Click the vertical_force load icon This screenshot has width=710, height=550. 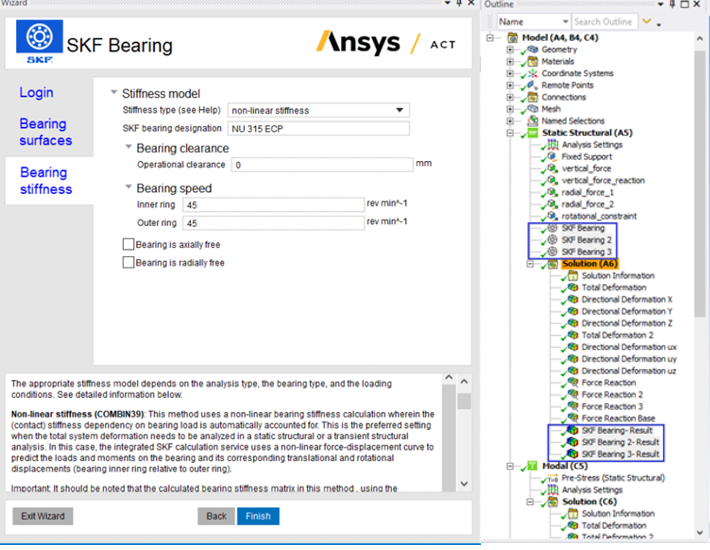pos(552,168)
